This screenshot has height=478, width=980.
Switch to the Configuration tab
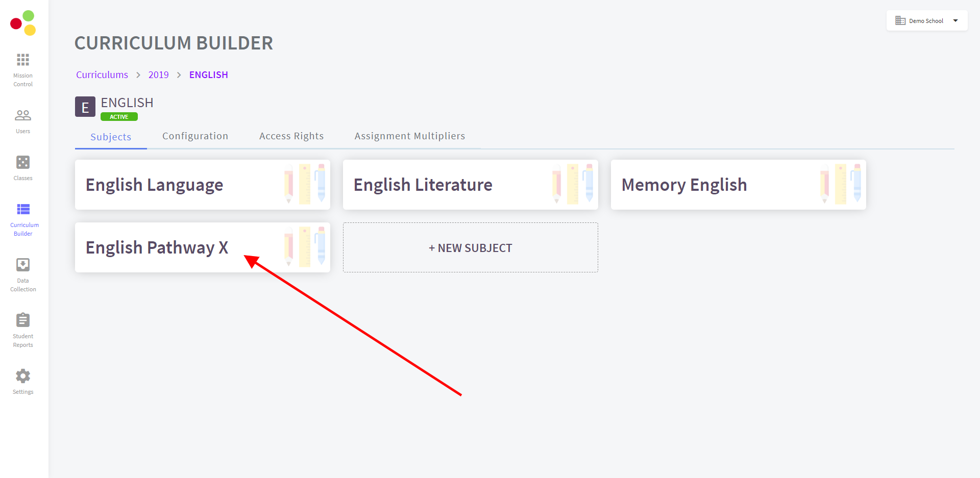195,136
